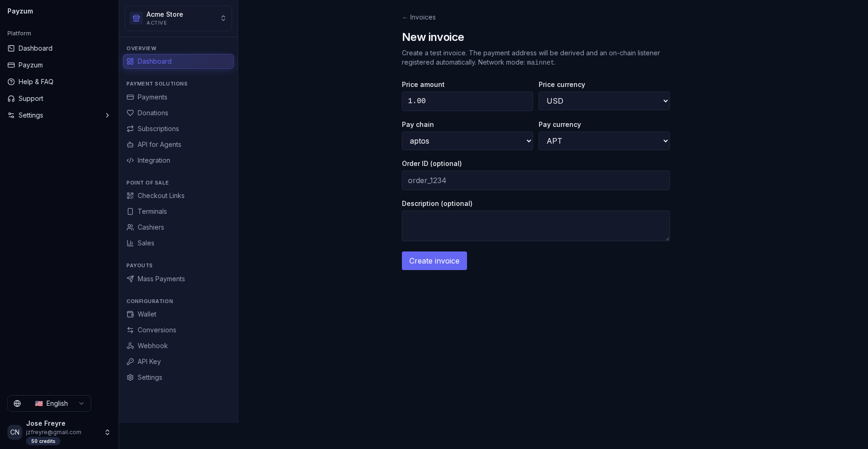The image size is (868, 449).
Task: Open the API Key menu item
Action: [178, 362]
